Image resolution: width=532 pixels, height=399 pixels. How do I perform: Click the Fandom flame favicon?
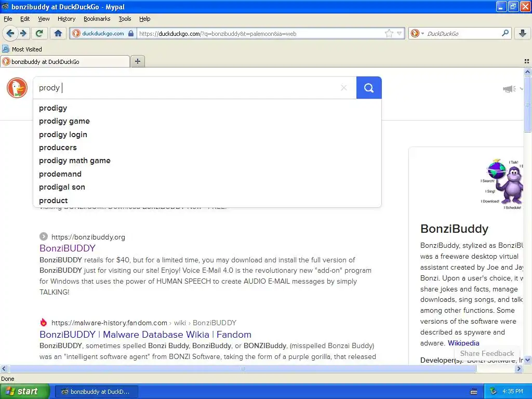click(x=44, y=322)
